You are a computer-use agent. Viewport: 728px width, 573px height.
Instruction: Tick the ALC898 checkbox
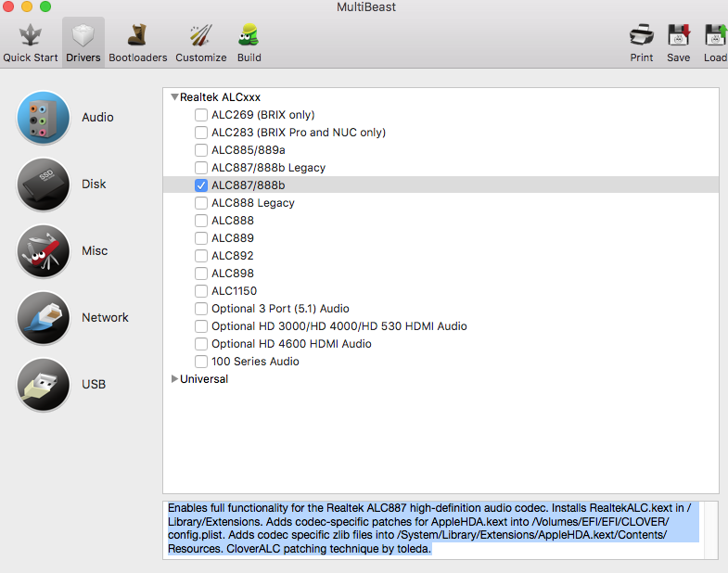tap(201, 274)
